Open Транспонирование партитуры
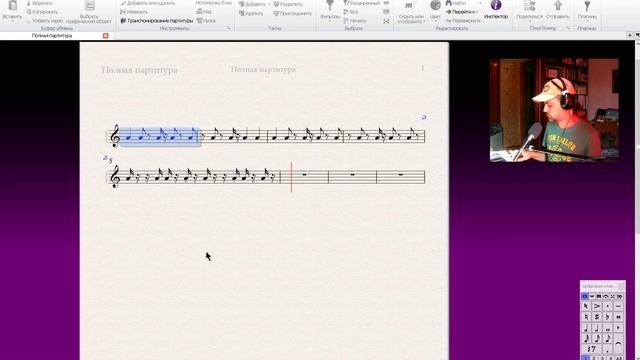The height and width of the screenshot is (360, 640). pyautogui.click(x=157, y=20)
